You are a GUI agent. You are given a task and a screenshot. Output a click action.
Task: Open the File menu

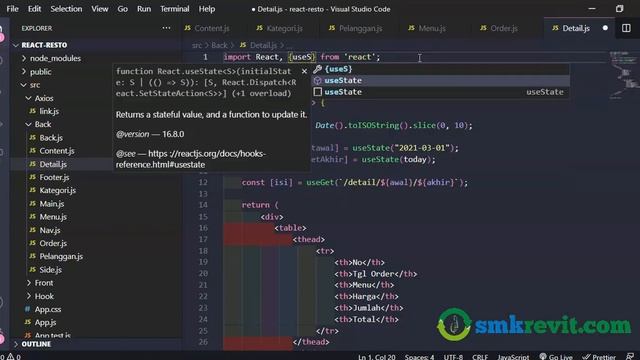(12, 9)
